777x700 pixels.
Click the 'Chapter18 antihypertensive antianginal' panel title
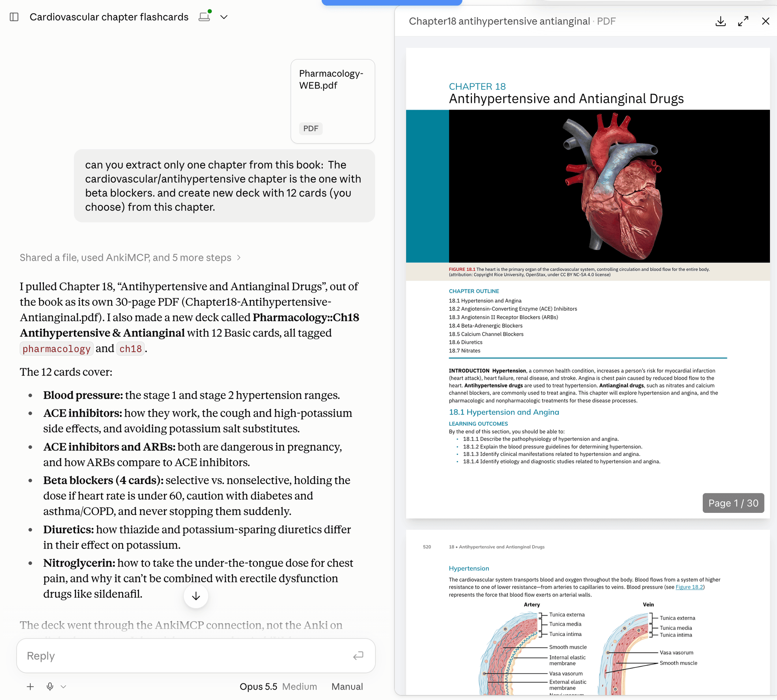tap(499, 21)
